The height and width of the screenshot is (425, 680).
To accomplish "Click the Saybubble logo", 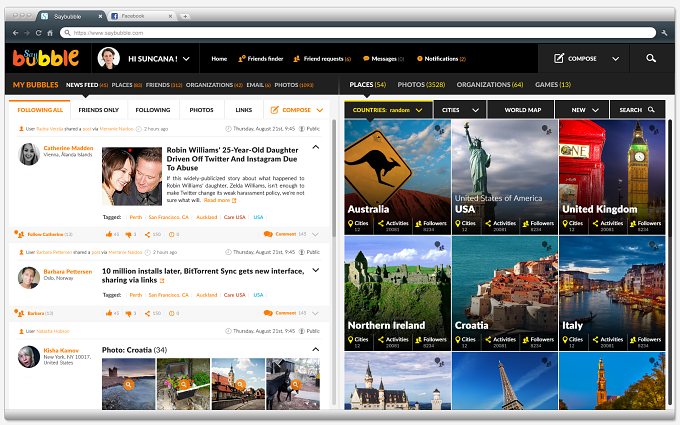I will click(46, 58).
